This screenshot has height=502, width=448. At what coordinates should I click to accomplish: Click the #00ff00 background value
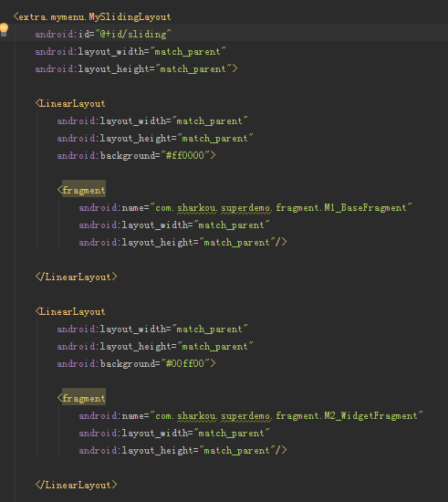point(185,363)
